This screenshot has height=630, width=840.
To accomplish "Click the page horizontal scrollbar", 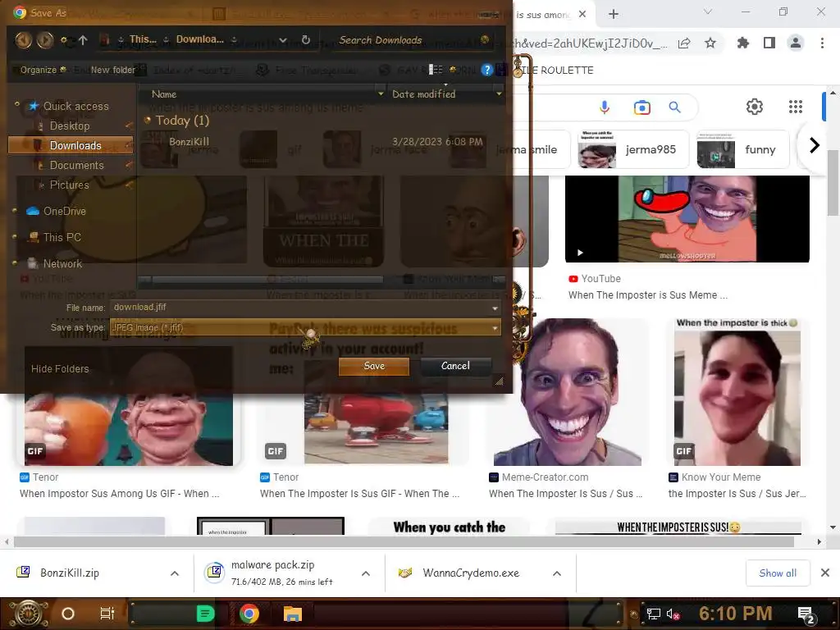I will [x=404, y=541].
